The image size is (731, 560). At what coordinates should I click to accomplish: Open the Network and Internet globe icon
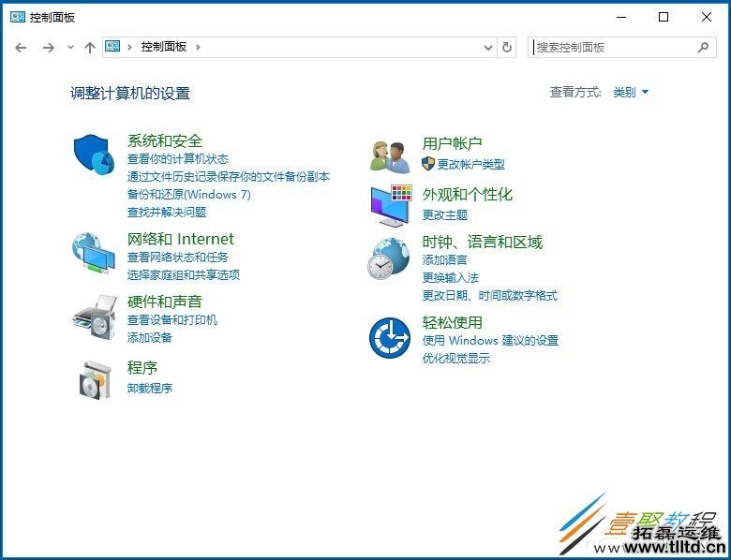94,253
